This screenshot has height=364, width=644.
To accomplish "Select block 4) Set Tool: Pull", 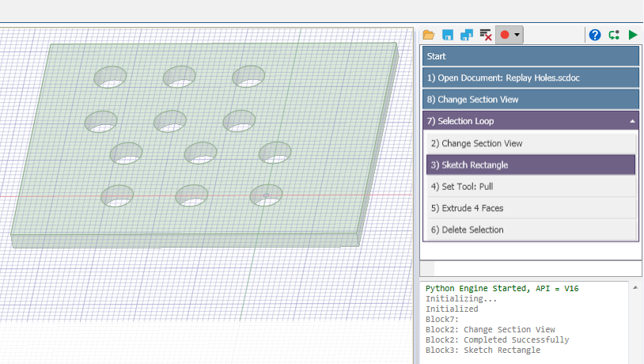I will click(531, 187).
